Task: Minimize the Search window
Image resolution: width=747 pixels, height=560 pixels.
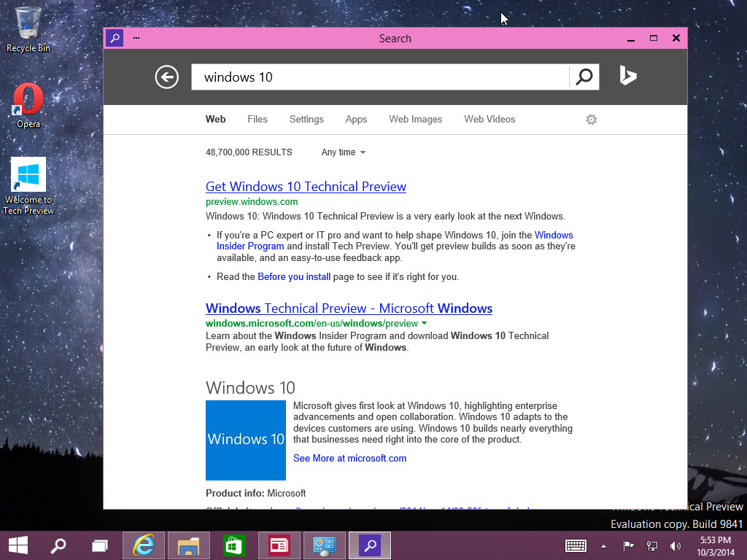Action: click(631, 39)
